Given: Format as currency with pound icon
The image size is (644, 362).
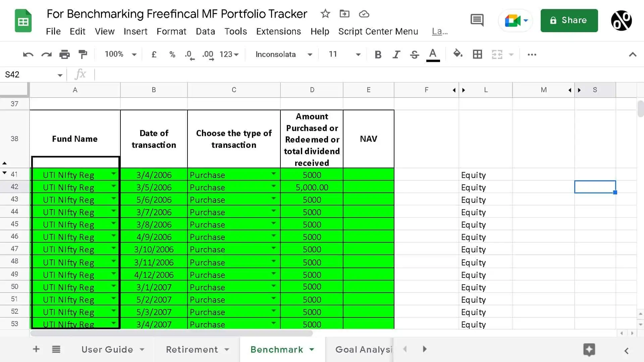Looking at the screenshot, I should tap(154, 54).
